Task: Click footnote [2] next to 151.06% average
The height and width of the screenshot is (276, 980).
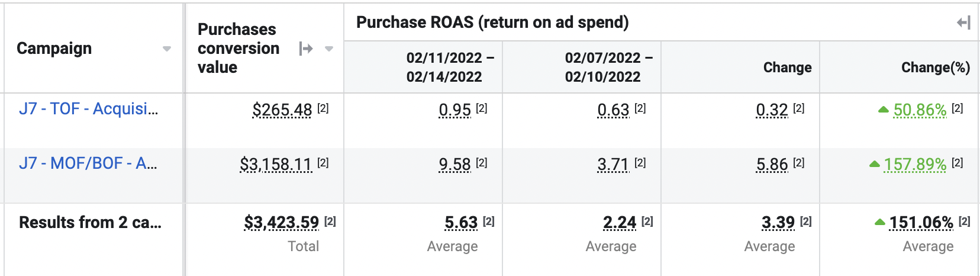Action: (x=965, y=222)
